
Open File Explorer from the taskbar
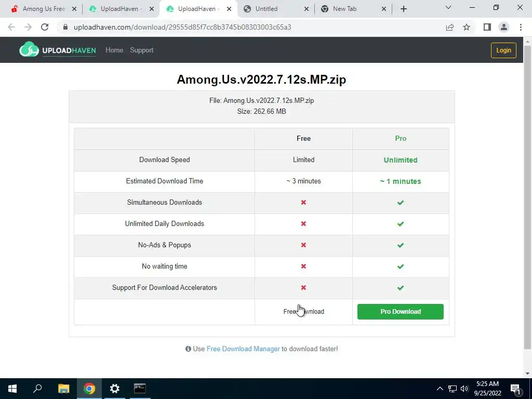tap(63, 389)
